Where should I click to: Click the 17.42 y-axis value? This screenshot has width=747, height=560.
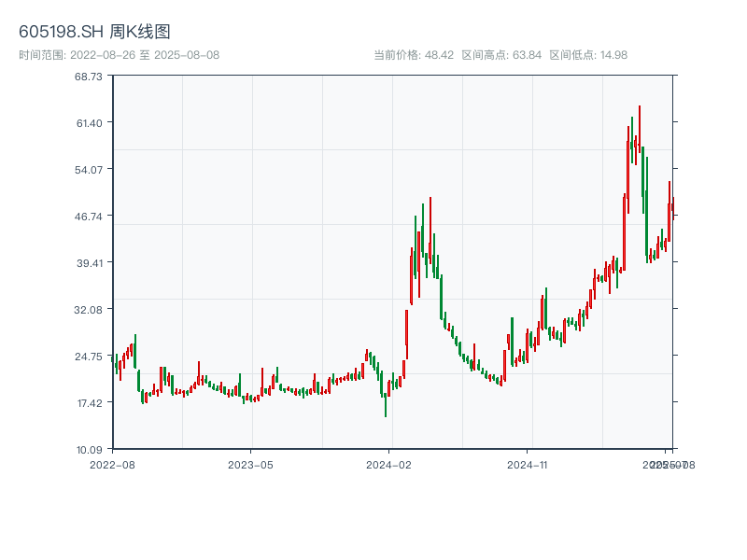(x=90, y=403)
